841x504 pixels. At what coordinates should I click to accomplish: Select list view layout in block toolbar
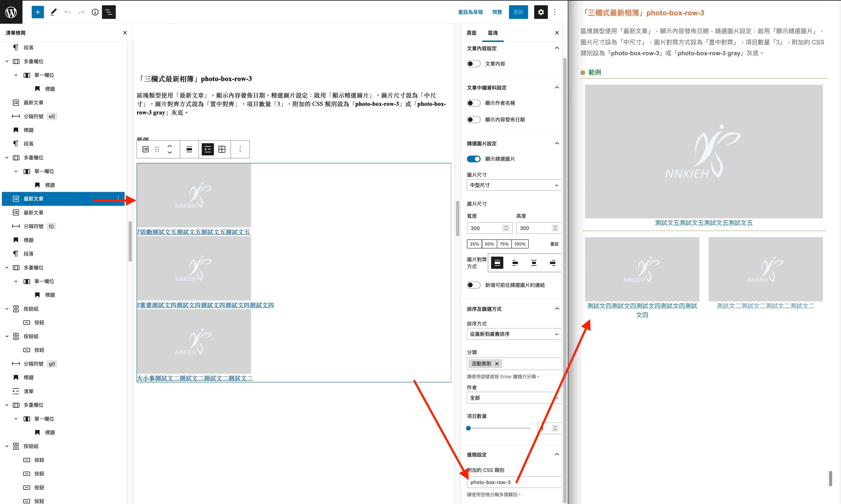[x=208, y=149]
